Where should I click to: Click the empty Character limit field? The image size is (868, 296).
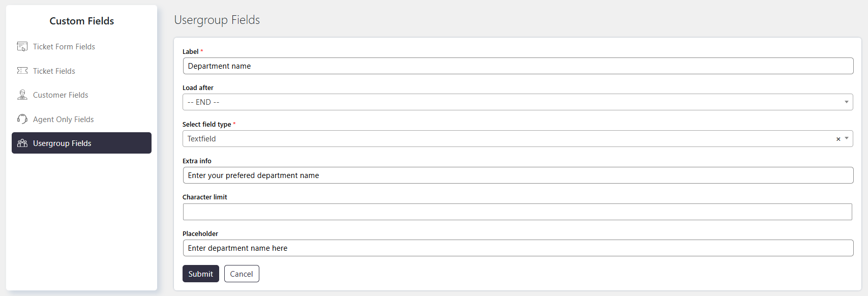(517, 212)
